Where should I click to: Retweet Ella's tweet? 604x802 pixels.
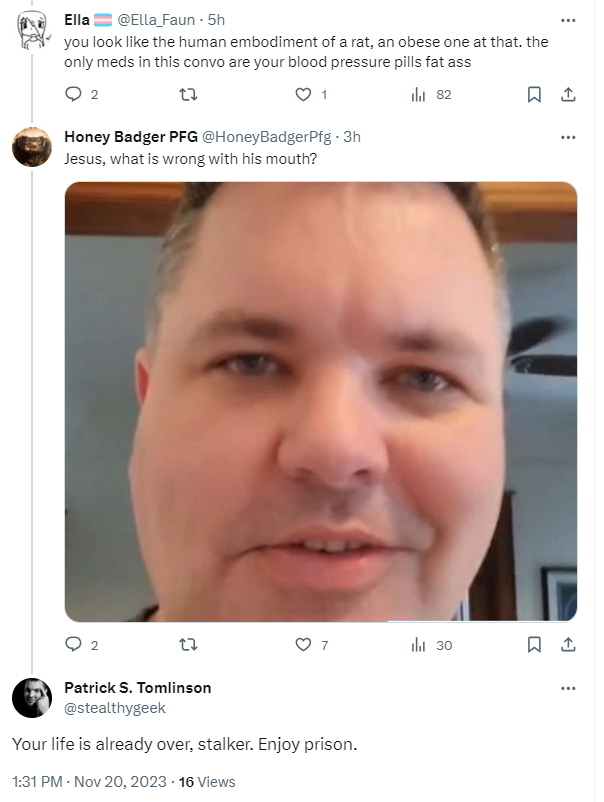188,94
